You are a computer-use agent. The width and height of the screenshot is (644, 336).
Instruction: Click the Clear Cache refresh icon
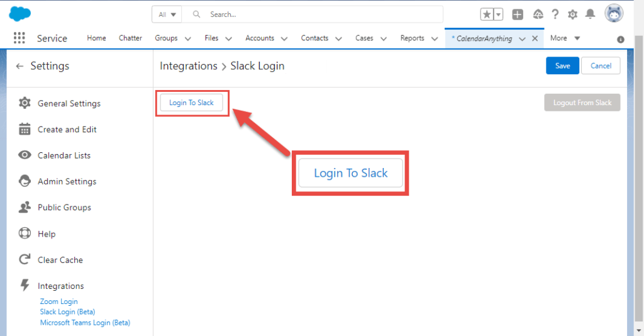[x=25, y=259]
